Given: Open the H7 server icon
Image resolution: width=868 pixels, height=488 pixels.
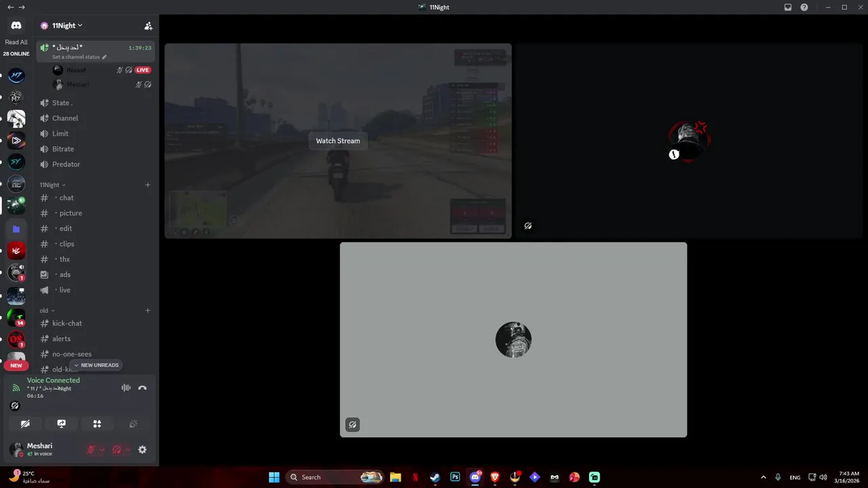Looking at the screenshot, I should tap(16, 76).
